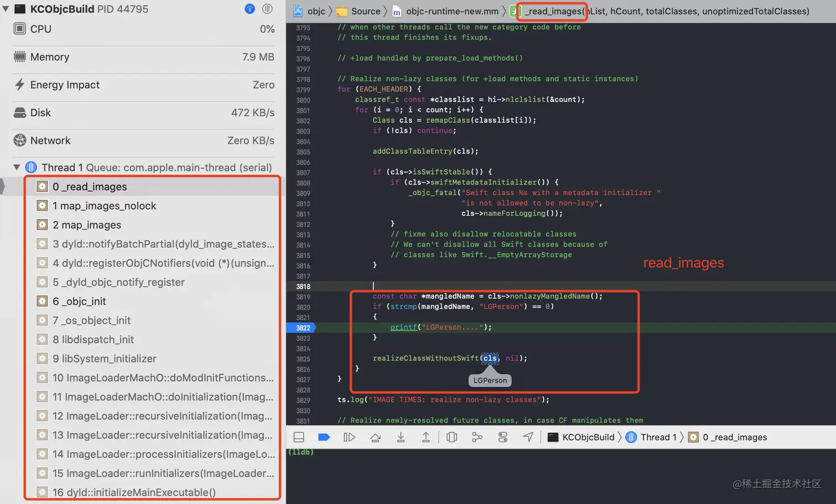Choose Thread 1 in debug bar
Screen dimensions: 836x504
coord(659,437)
